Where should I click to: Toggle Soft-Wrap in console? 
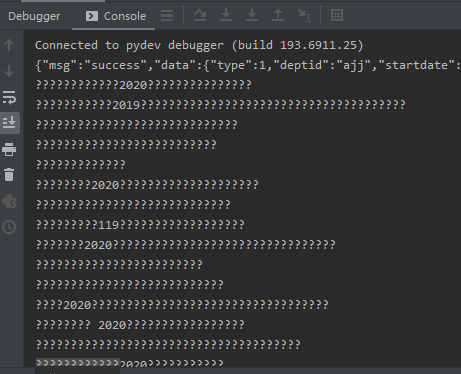pyautogui.click(x=9, y=97)
